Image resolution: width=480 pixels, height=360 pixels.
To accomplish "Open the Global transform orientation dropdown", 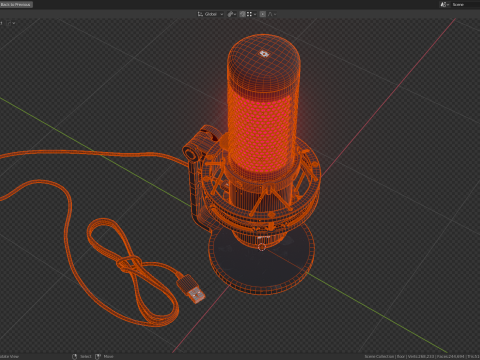I will 210,14.
